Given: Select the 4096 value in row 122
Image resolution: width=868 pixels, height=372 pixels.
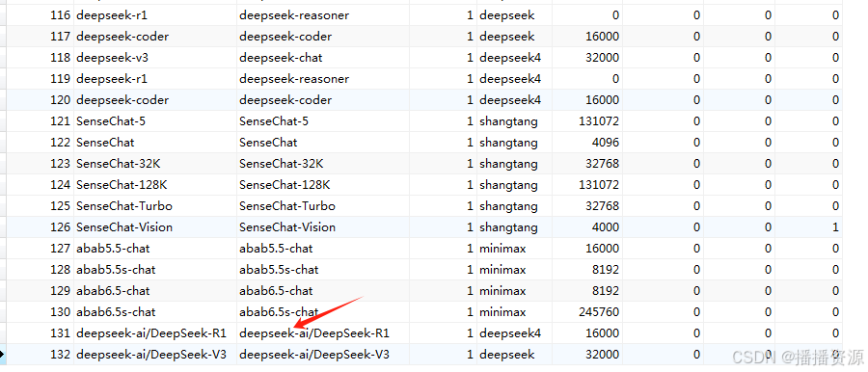Looking at the screenshot, I should [606, 143].
